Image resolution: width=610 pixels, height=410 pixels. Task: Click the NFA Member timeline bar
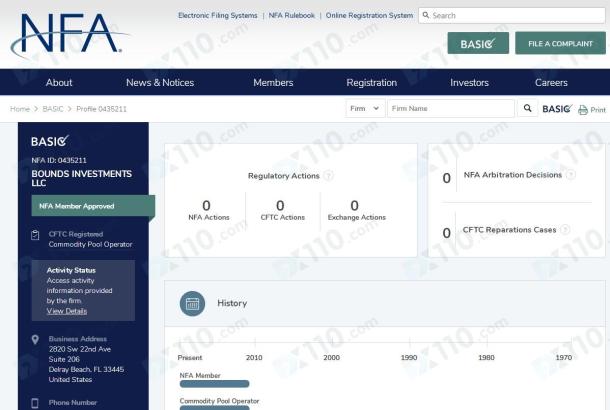pos(214,384)
